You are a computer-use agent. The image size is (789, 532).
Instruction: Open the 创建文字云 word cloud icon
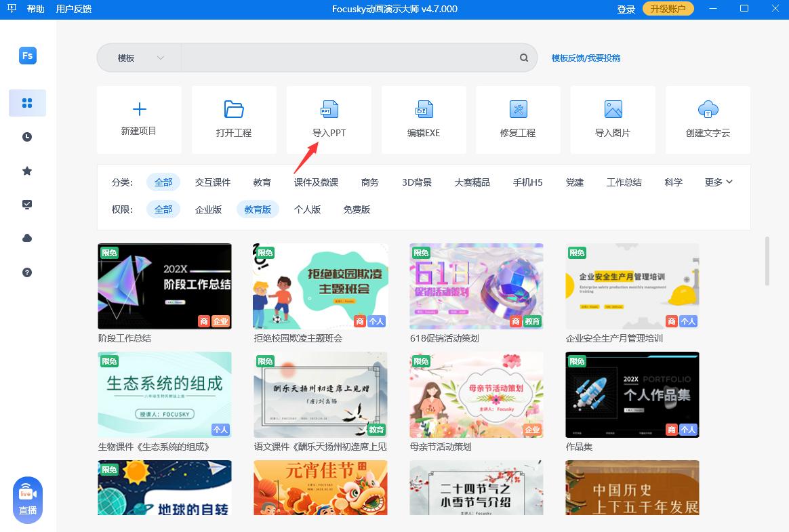707,108
